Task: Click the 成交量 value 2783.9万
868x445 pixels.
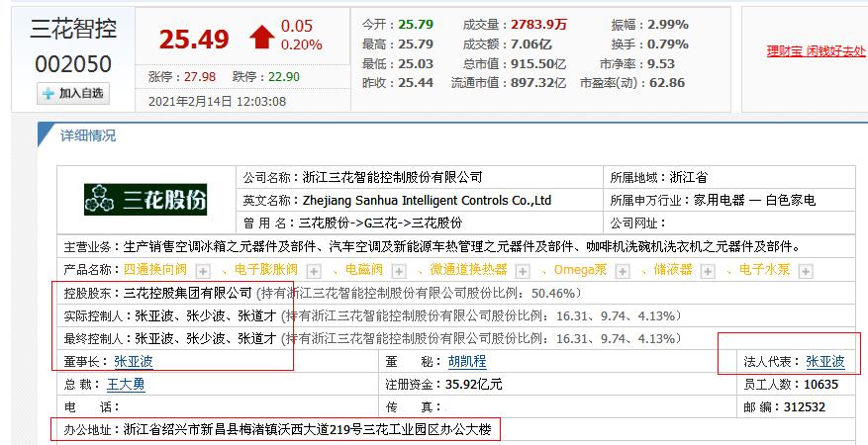Action: [538, 25]
